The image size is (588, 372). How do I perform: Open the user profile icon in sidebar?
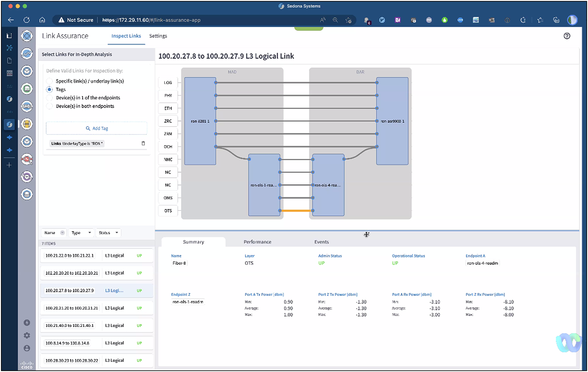[27, 348]
